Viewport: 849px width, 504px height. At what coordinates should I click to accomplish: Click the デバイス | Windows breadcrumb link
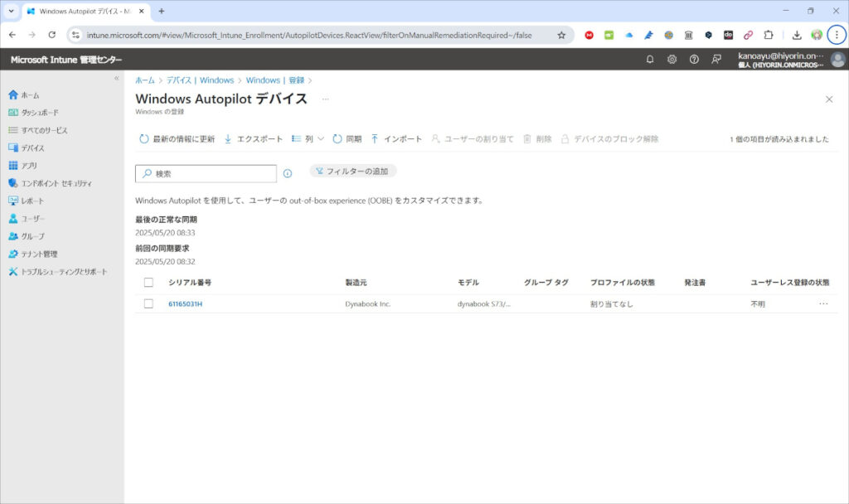200,80
